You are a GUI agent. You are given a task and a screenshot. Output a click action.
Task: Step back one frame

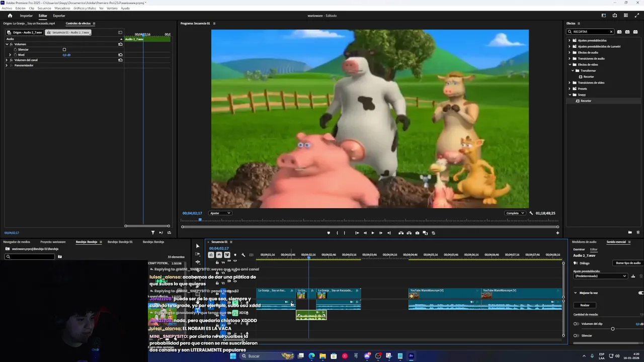(x=365, y=233)
